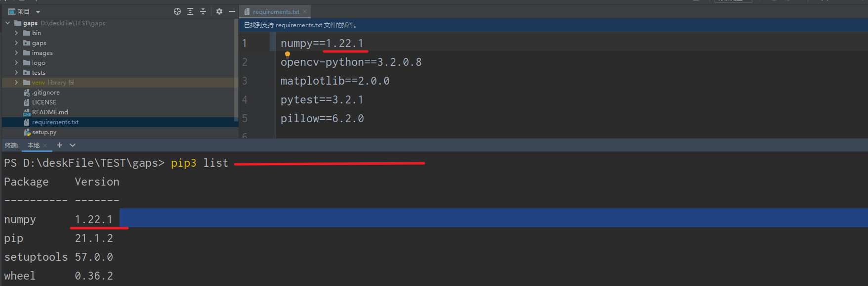Select the README.md file
Viewport: 868px width, 286px height.
[x=50, y=112]
